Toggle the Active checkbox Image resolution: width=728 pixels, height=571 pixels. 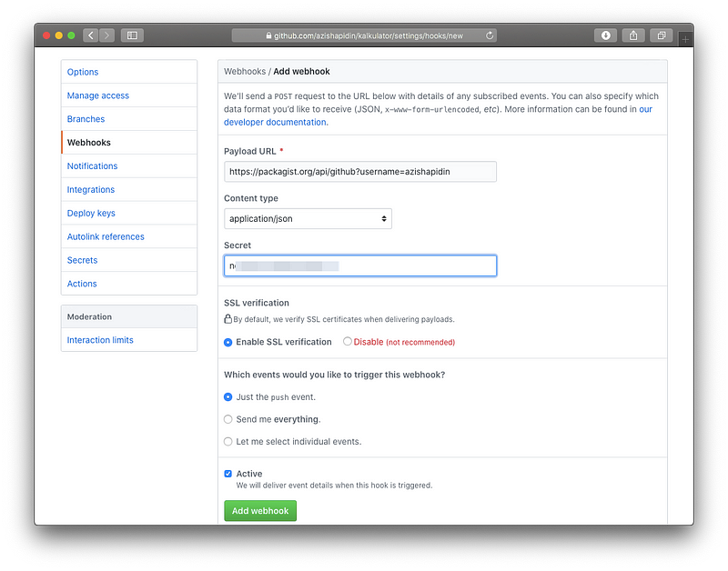228,474
